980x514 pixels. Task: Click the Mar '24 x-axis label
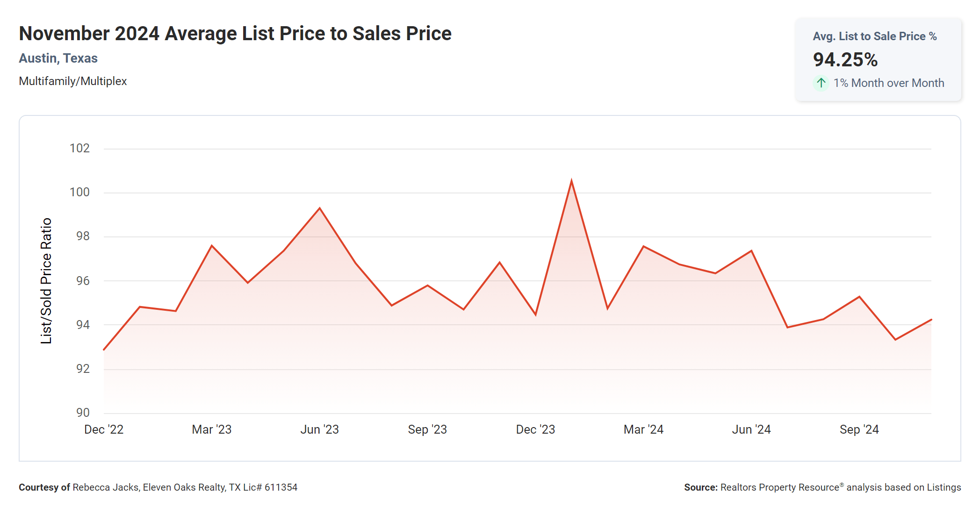[x=643, y=429]
